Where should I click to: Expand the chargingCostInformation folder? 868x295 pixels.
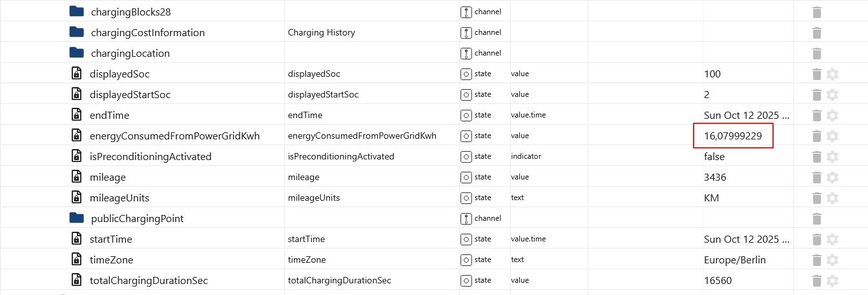[x=77, y=32]
